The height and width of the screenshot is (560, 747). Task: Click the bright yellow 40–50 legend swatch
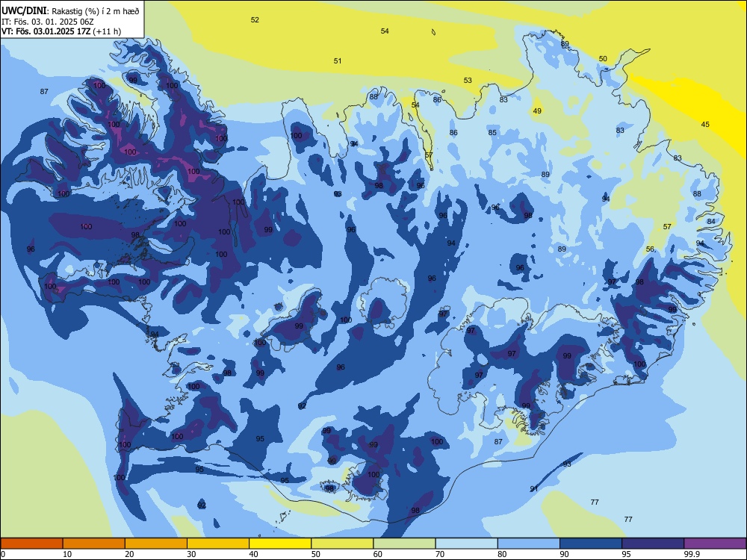tap(280, 544)
